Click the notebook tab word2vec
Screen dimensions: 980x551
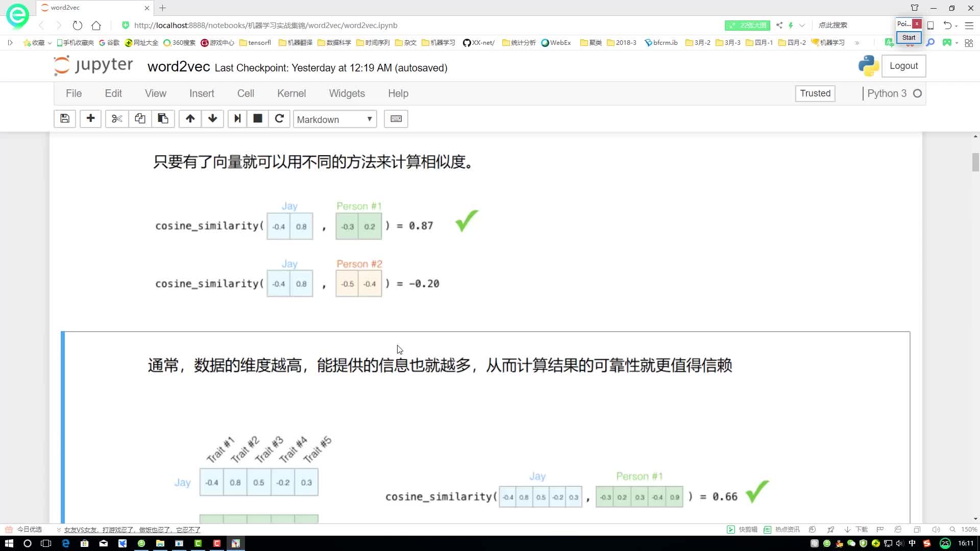(x=93, y=8)
